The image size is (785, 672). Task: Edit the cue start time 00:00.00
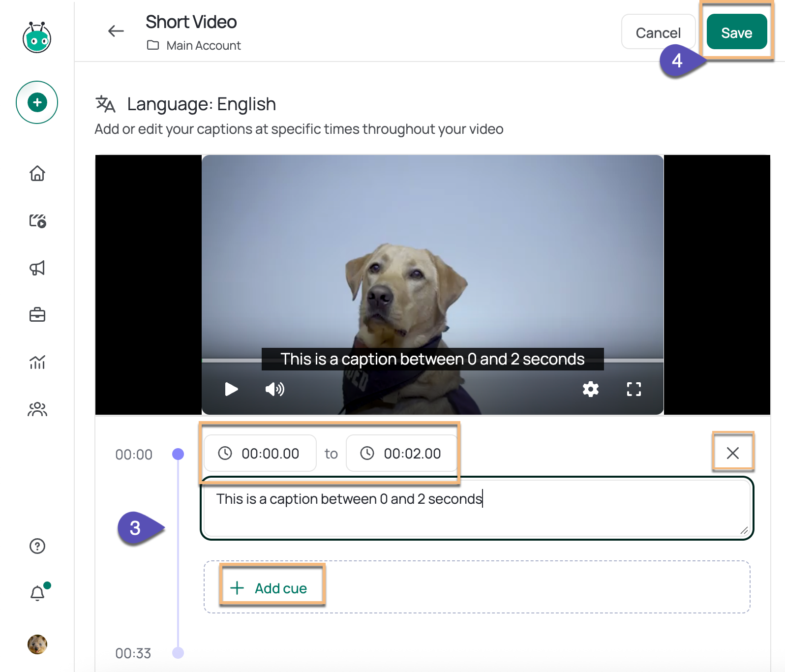260,453
